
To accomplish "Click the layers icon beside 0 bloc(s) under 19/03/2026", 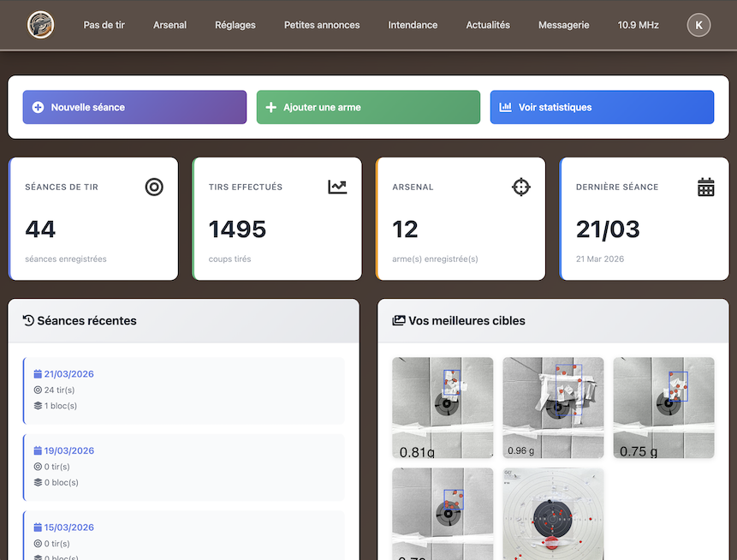I will [38, 482].
